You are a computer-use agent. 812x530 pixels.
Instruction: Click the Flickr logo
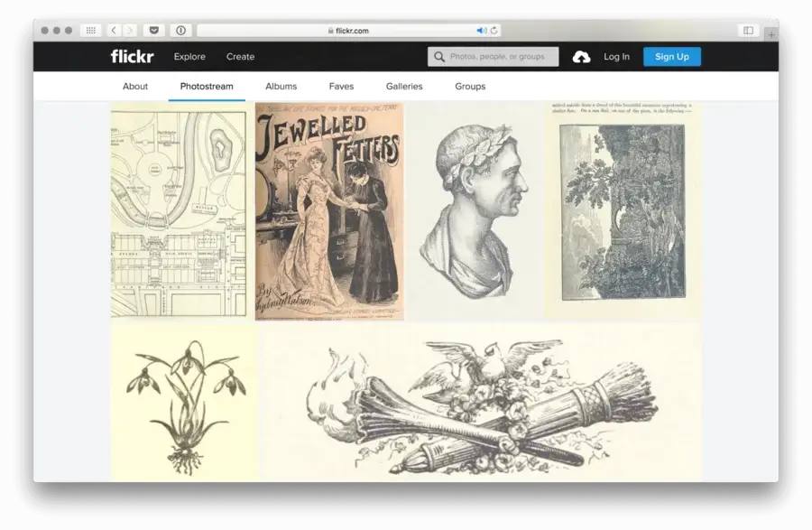[132, 57]
